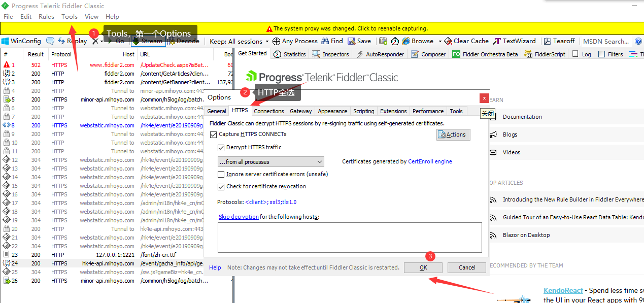Switch to Gateway tab in Options
This screenshot has width=644, height=303.
pos(301,111)
